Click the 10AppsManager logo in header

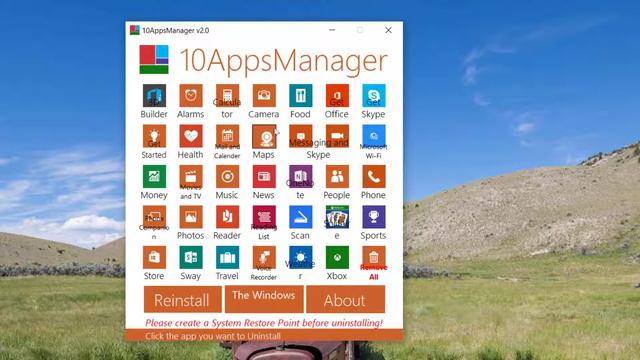point(154,59)
